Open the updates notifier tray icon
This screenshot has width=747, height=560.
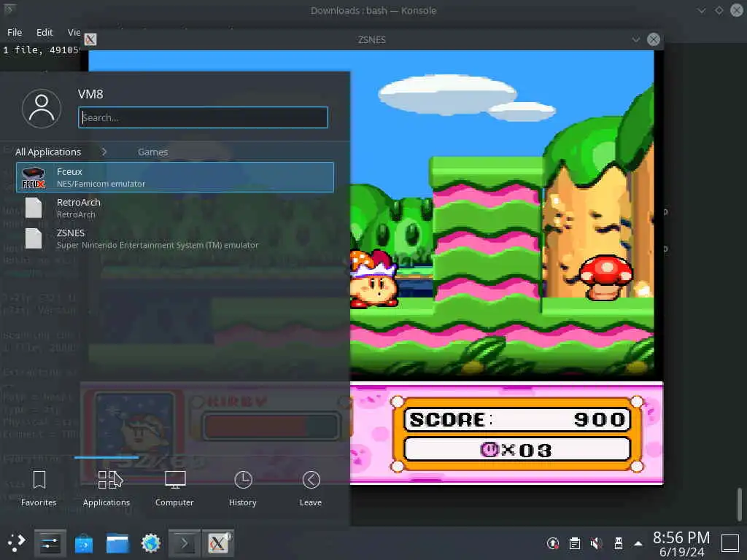553,543
